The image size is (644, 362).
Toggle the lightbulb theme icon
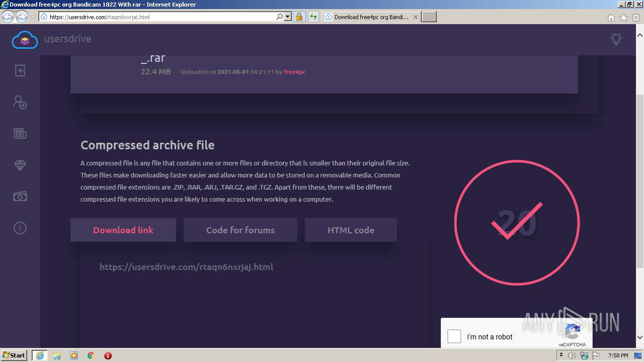tap(616, 39)
